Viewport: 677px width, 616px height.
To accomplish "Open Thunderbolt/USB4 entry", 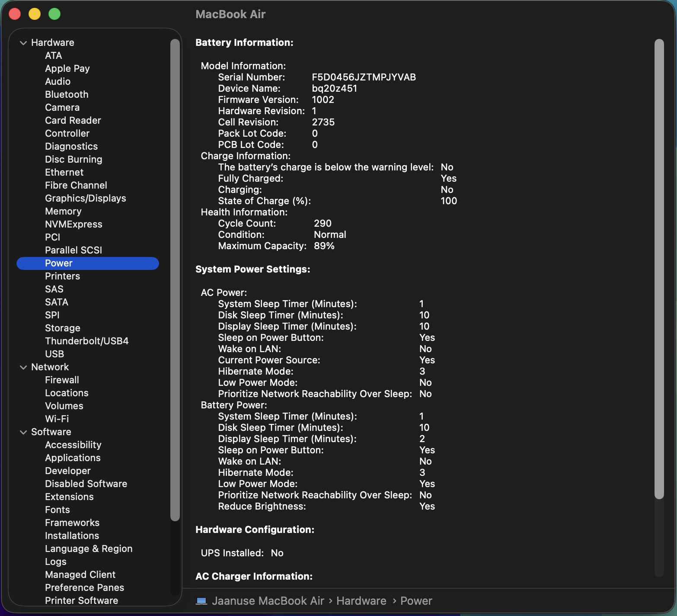I will tap(87, 341).
